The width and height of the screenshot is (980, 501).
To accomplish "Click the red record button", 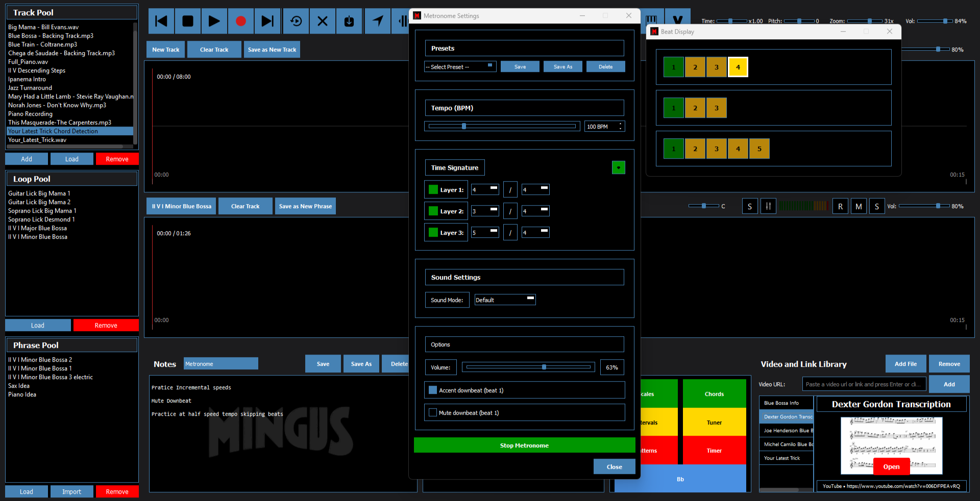I will click(240, 21).
